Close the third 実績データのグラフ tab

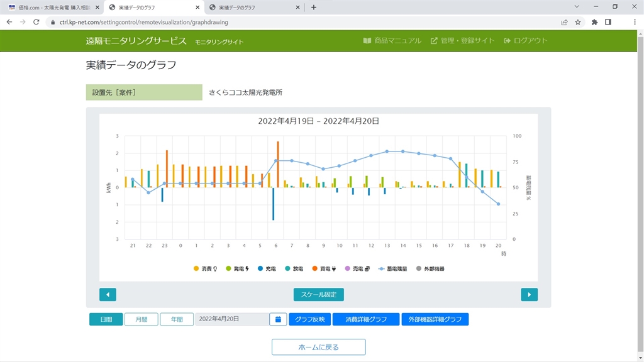(297, 8)
